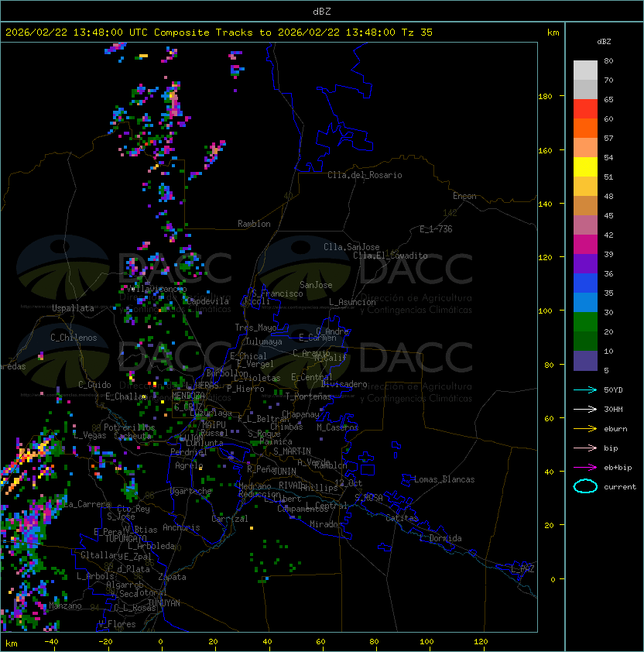Click the 'Clla.El_Cavadito' map label

(390, 256)
